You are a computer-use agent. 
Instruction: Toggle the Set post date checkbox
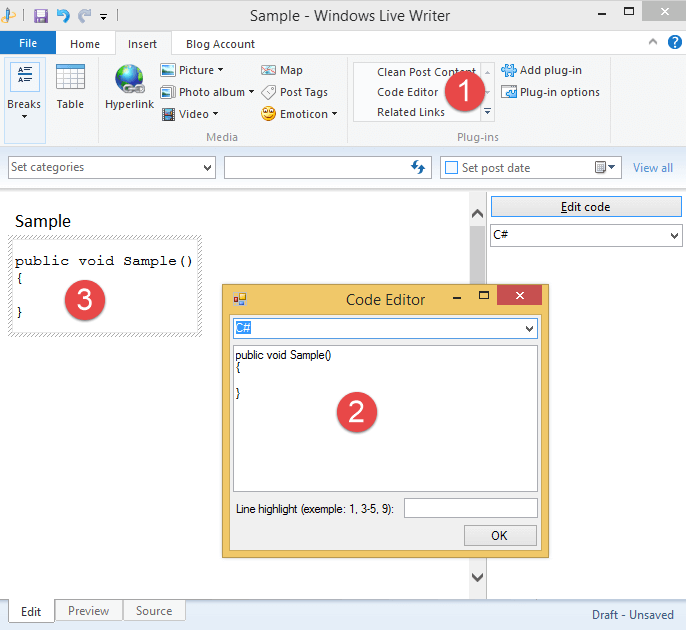[451, 168]
